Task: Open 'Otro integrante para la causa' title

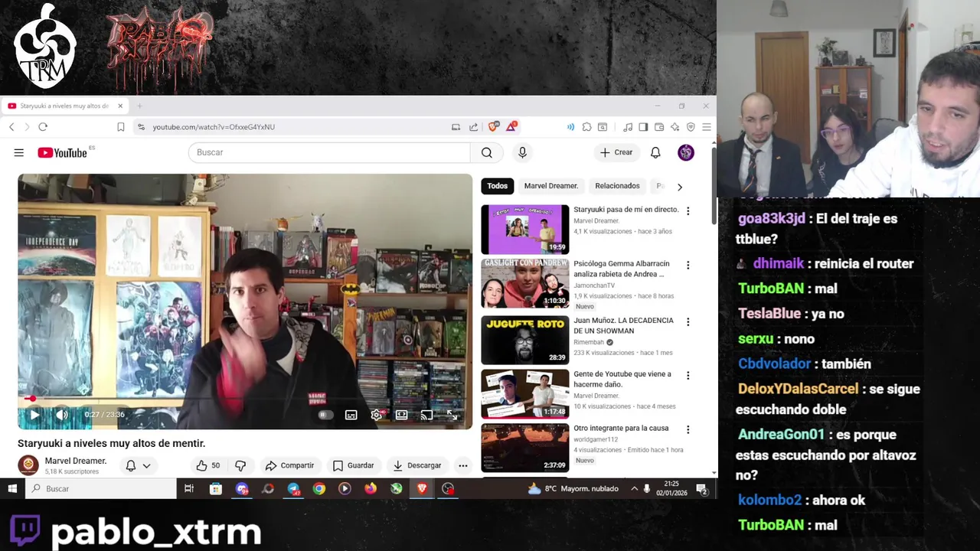Action: tap(621, 428)
